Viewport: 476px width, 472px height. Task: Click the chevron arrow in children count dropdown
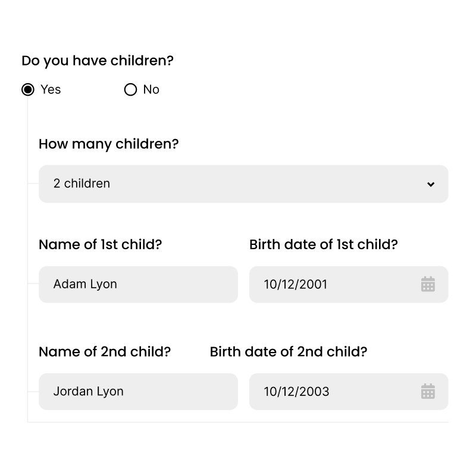pyautogui.click(x=430, y=184)
